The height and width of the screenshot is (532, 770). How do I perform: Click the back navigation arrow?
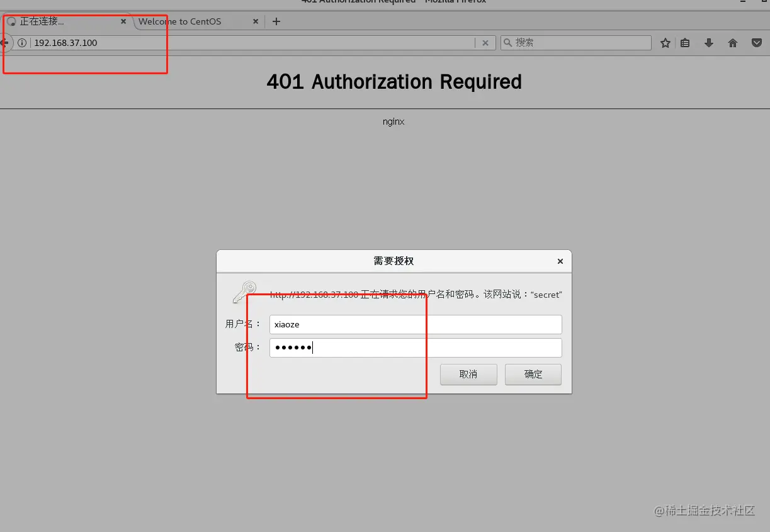[x=4, y=43]
